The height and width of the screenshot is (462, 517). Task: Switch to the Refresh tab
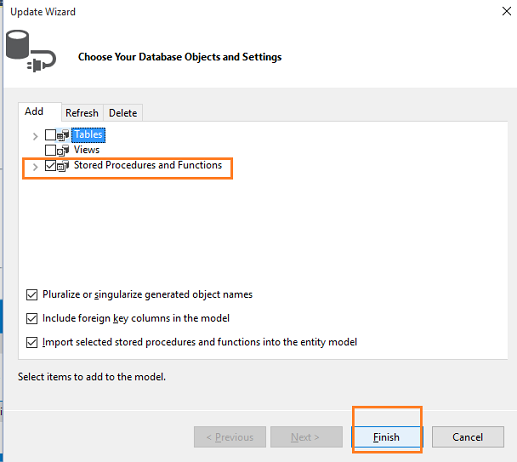[x=82, y=113]
